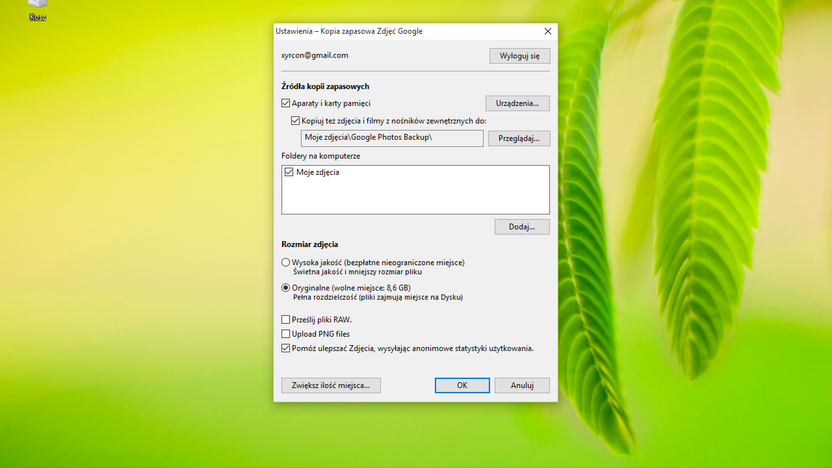Click the Dodaj... add folder button

coord(522,227)
